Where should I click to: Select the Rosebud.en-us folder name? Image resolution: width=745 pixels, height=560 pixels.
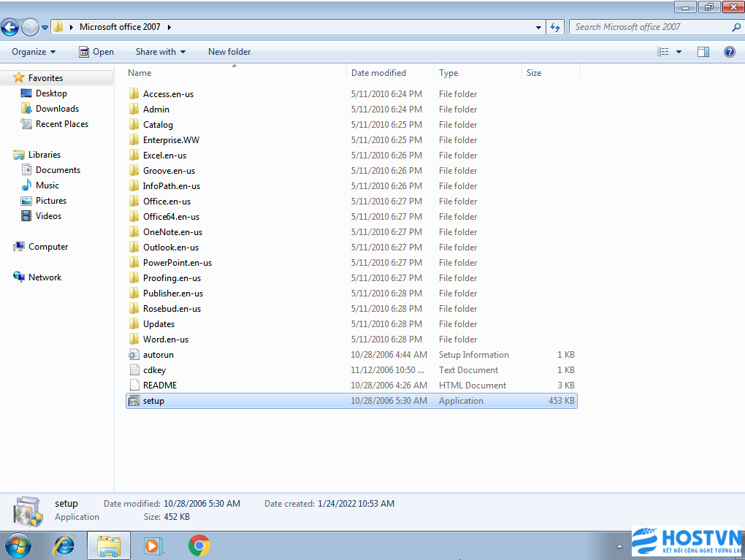point(172,309)
